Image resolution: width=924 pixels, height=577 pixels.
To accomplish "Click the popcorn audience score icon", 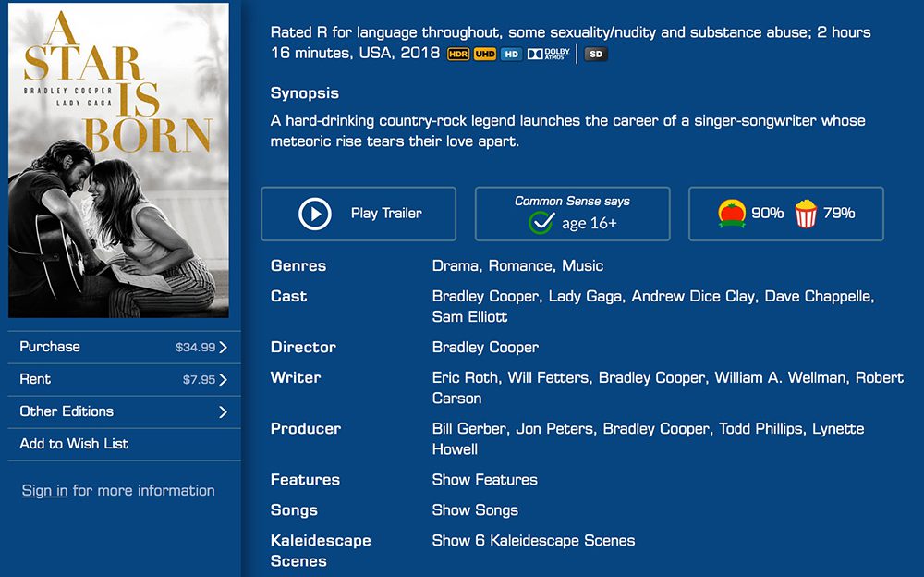I will click(x=806, y=214).
